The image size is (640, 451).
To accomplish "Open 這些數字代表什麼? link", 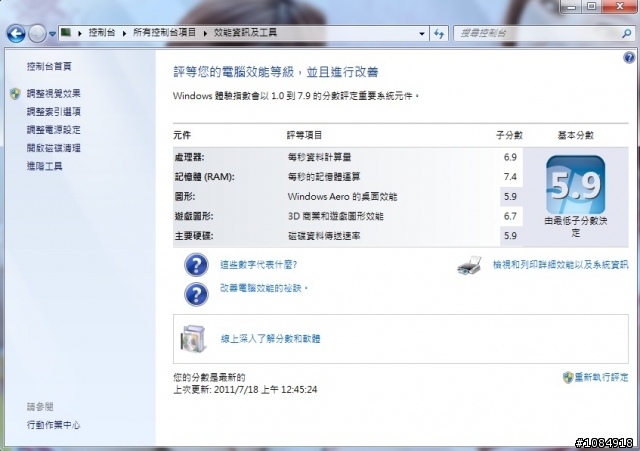I will click(258, 265).
